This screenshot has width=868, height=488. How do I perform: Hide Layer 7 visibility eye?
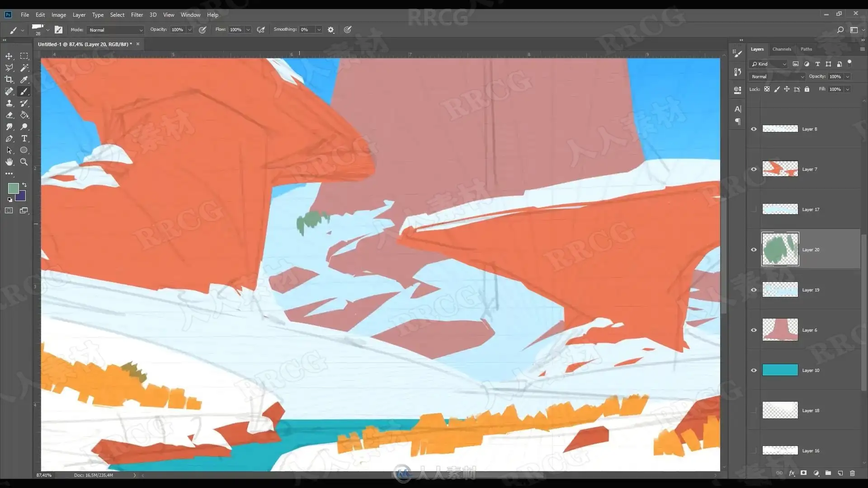pyautogui.click(x=754, y=169)
